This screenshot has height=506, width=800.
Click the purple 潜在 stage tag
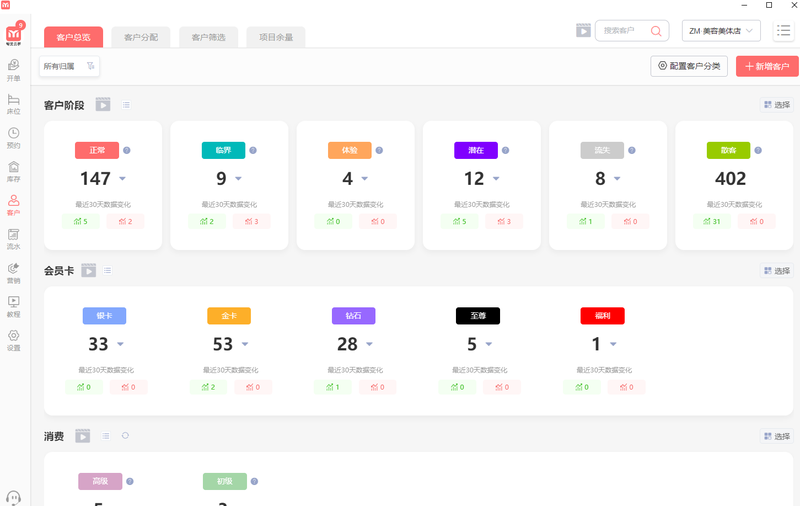pos(476,150)
